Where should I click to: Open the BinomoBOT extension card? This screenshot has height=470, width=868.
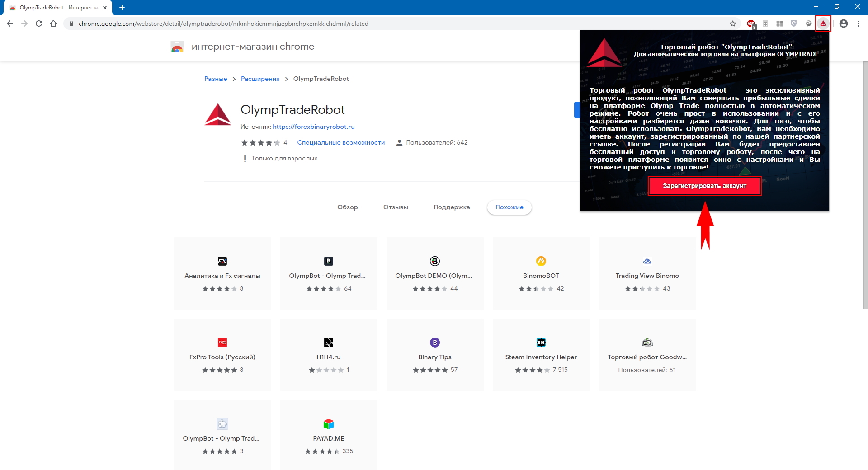[541, 273]
